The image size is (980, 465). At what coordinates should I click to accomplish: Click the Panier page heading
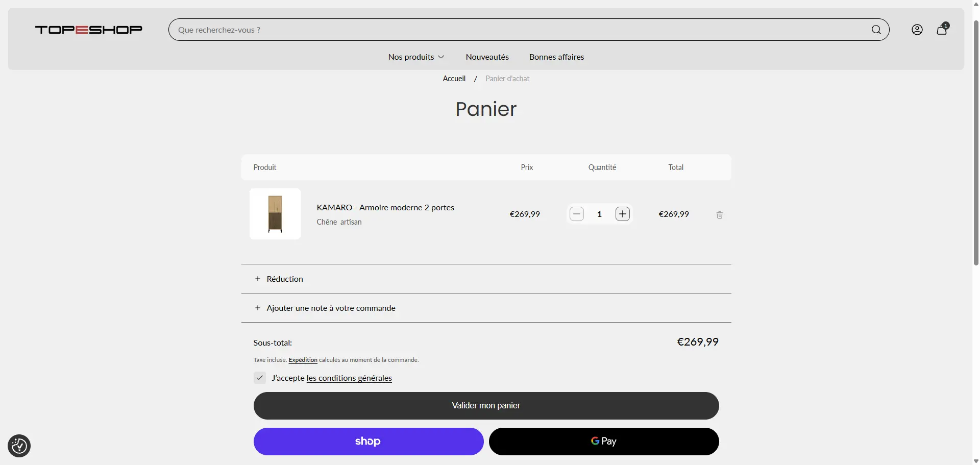coord(486,109)
